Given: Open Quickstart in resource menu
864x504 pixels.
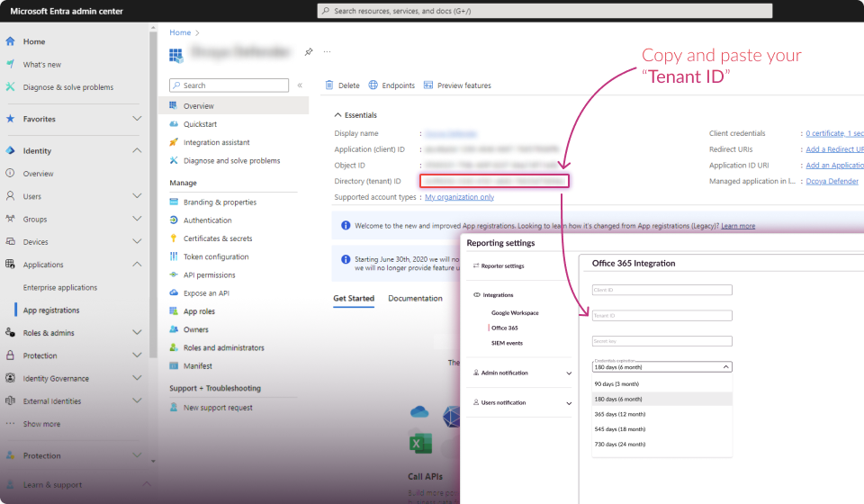Looking at the screenshot, I should [x=200, y=124].
